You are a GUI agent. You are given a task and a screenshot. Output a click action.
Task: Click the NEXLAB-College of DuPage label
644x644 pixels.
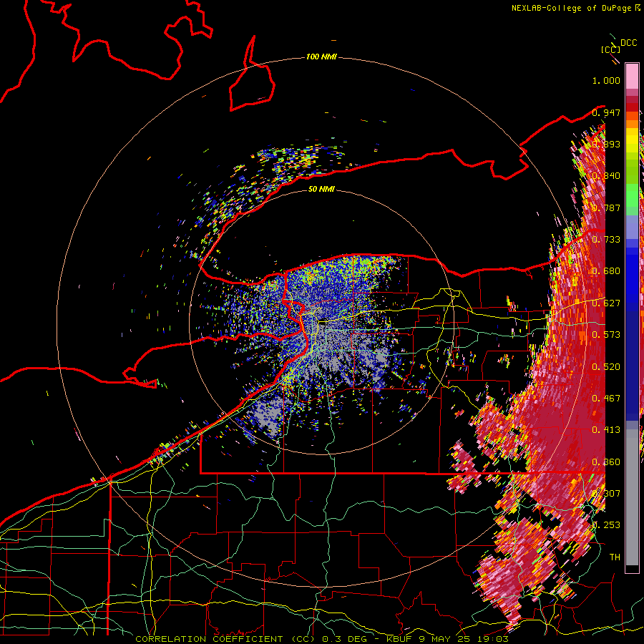pyautogui.click(x=575, y=8)
